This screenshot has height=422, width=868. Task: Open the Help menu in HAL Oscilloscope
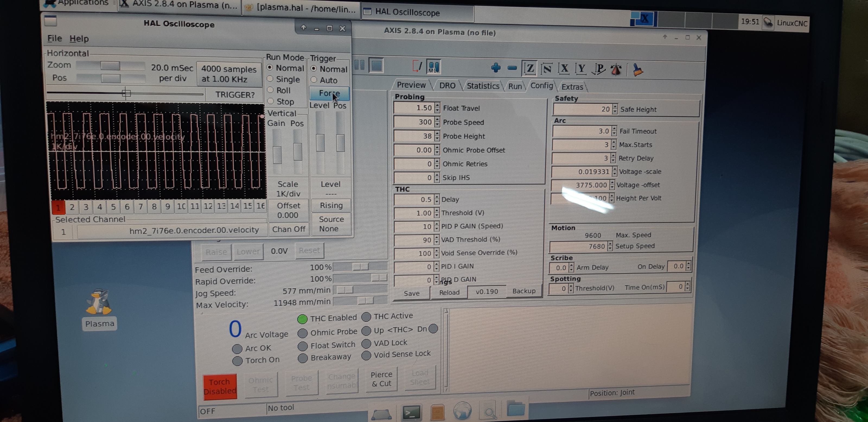pyautogui.click(x=79, y=39)
